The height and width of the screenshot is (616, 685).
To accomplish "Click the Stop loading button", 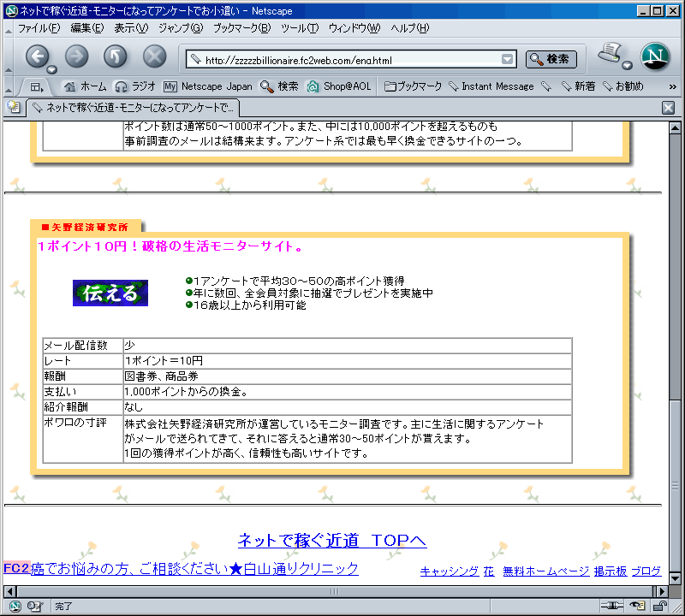I will click(x=155, y=56).
